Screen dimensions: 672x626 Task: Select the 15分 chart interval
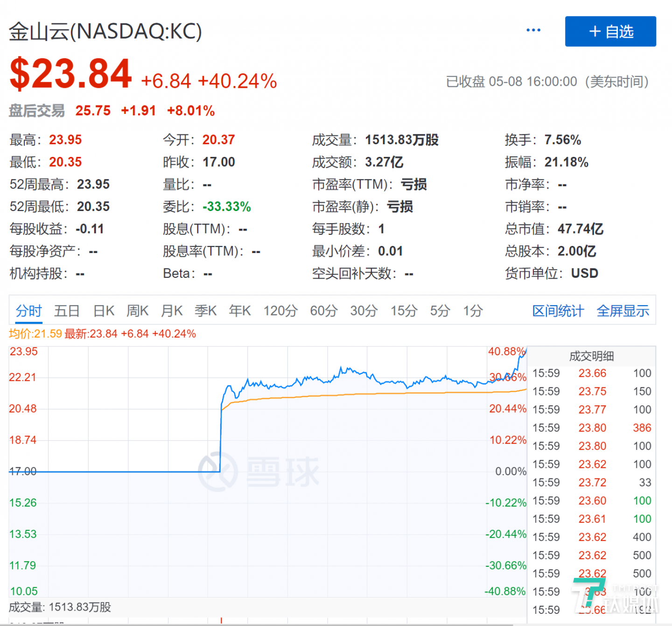pyautogui.click(x=404, y=311)
